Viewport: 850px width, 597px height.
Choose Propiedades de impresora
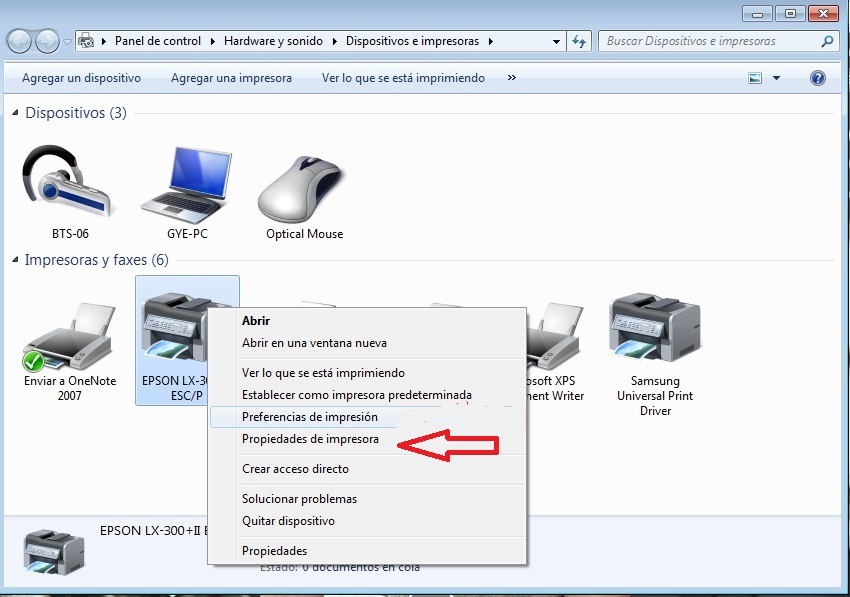pyautogui.click(x=367, y=439)
